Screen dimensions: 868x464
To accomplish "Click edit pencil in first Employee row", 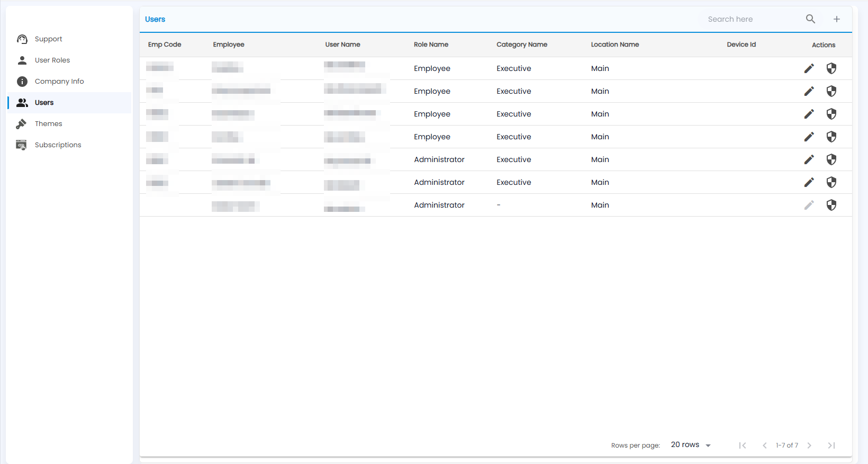I will tap(809, 68).
